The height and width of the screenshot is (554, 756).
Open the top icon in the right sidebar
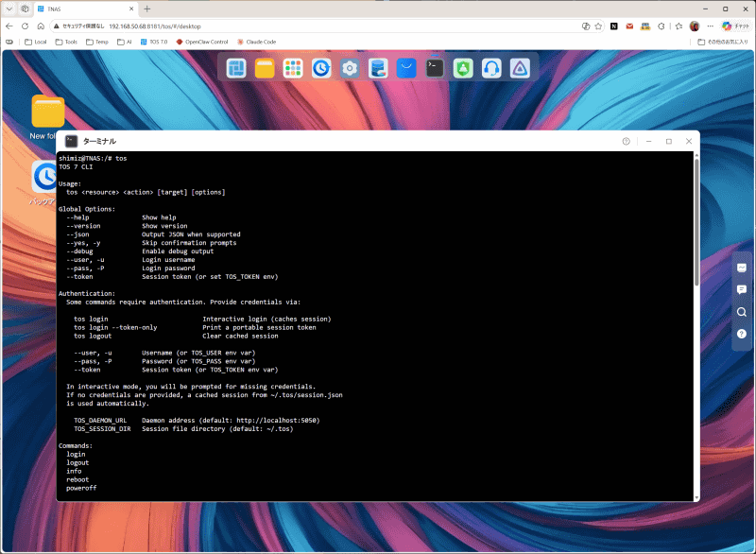(742, 268)
